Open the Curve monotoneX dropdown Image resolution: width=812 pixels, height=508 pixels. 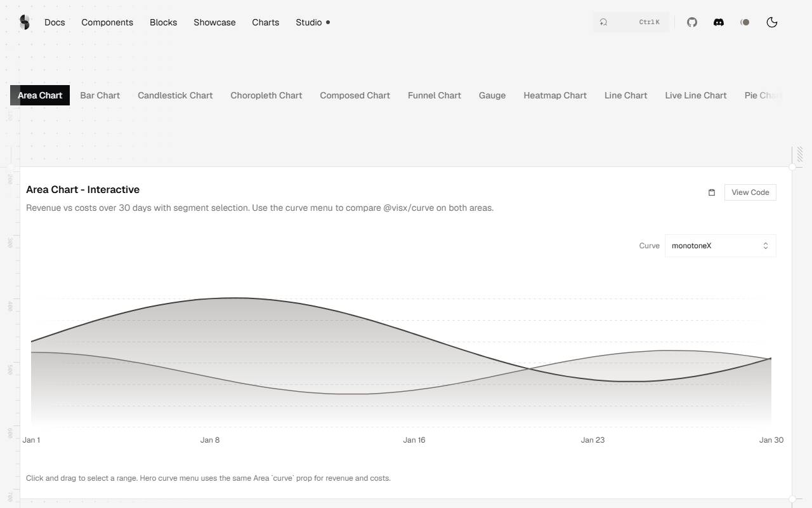click(720, 246)
